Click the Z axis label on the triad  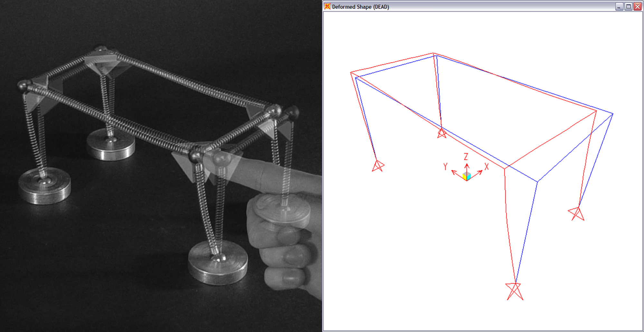466,157
